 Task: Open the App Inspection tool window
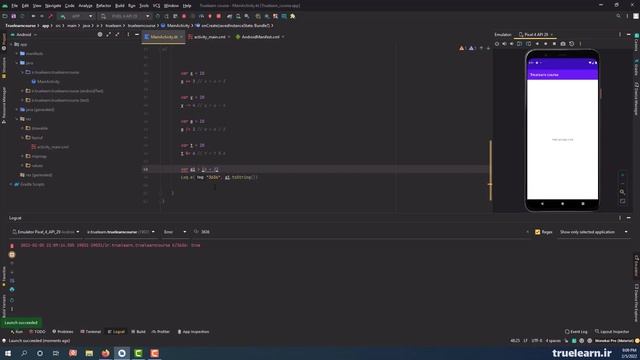tap(193, 332)
